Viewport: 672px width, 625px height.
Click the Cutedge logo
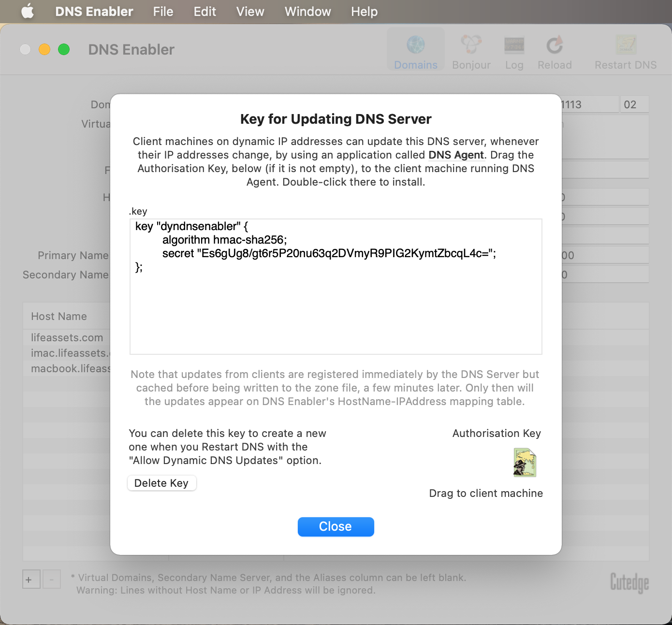[x=629, y=582]
